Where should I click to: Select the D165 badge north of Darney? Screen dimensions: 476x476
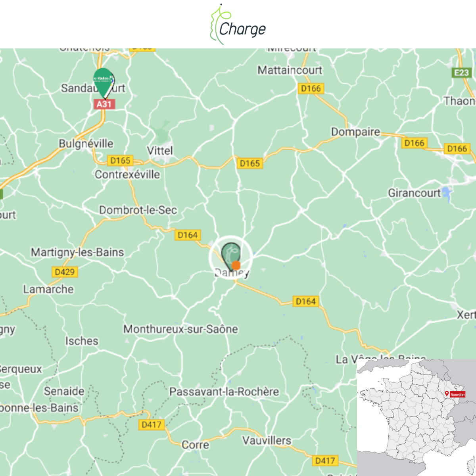tap(250, 163)
